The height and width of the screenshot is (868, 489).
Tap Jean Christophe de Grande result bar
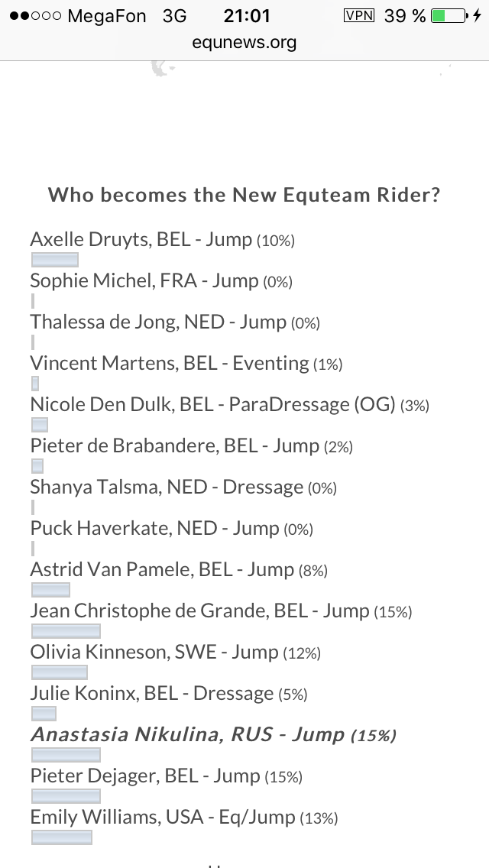pos(66,631)
